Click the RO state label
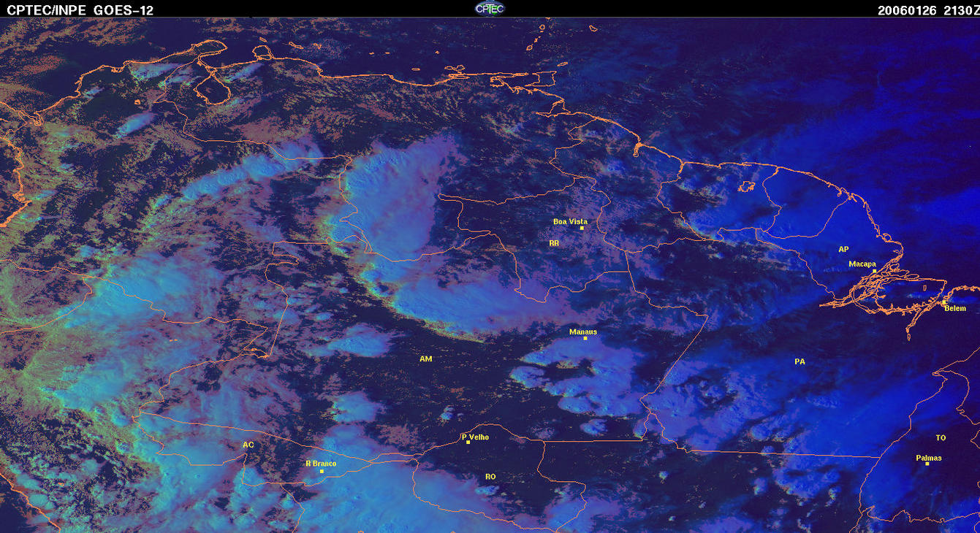Screen dimensions: 980x533 tap(490, 477)
